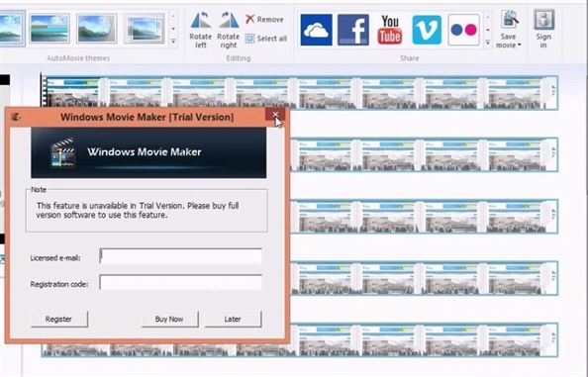Click the Sign in button
Screen dimensions: 588x377
543,30
